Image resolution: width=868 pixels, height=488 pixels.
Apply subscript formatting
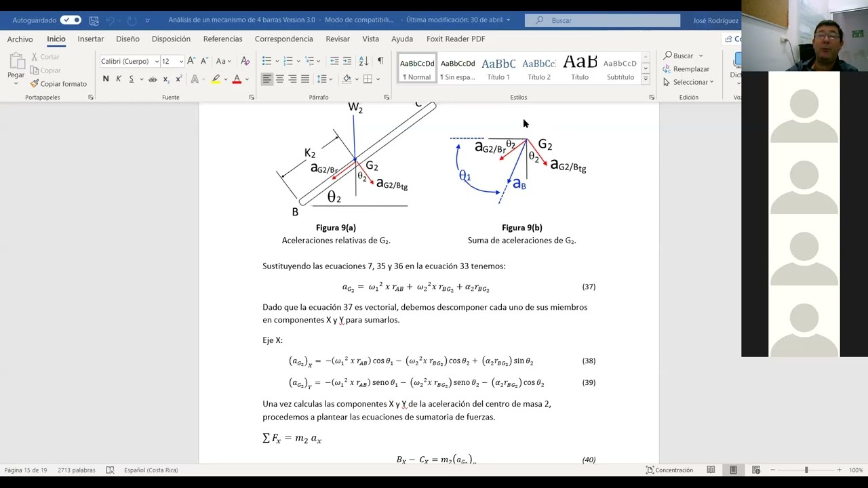[x=166, y=79]
